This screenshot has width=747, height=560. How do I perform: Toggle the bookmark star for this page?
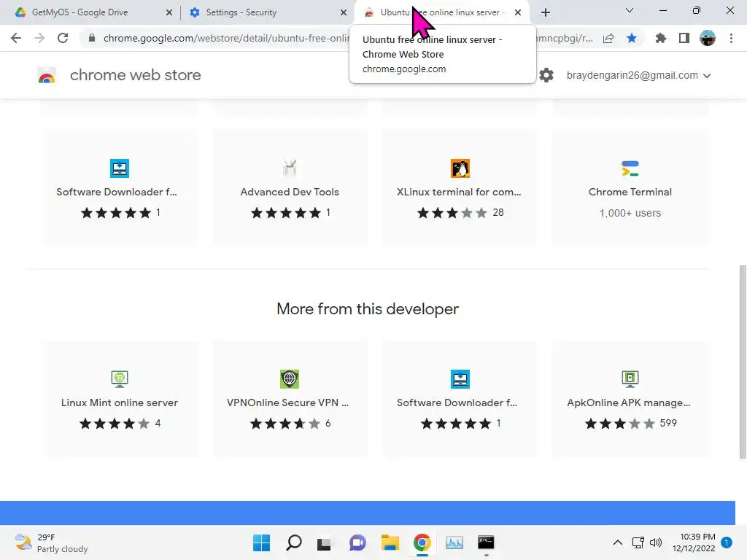click(x=632, y=38)
